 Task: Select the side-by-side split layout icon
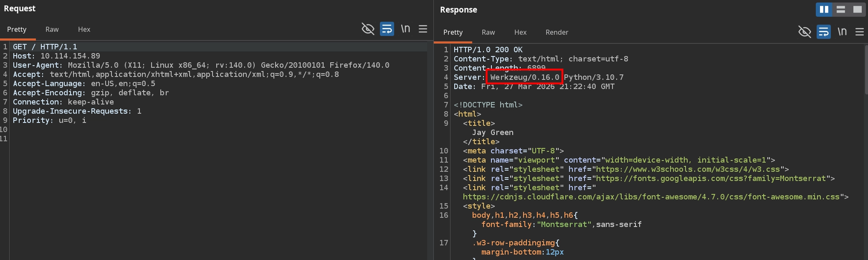pos(824,10)
